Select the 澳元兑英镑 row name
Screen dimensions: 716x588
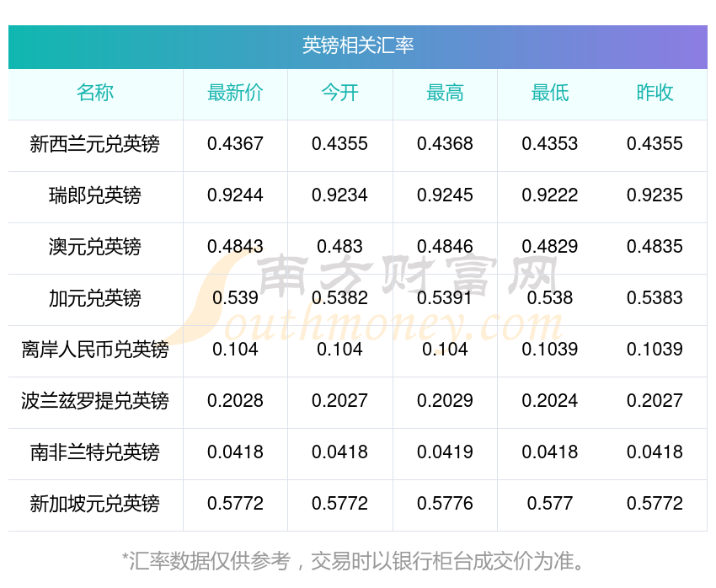[x=95, y=247]
